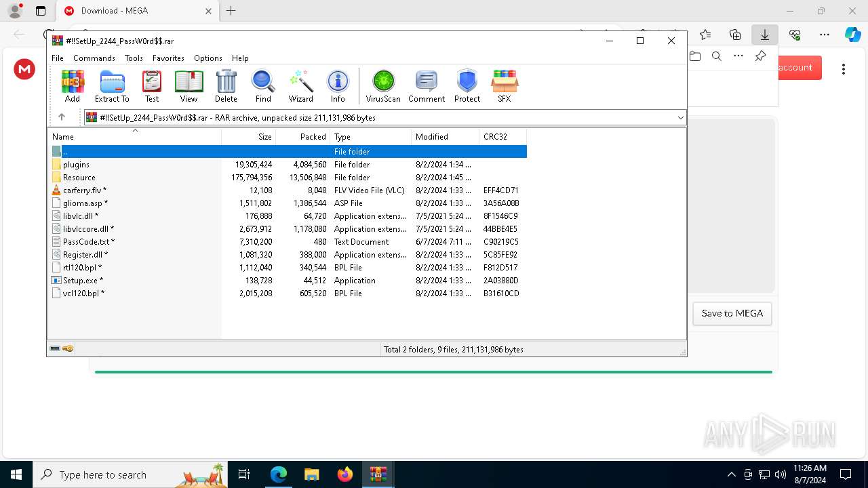This screenshot has width=868, height=488.
Task: Open Browser essentials heart icon
Action: tap(795, 35)
